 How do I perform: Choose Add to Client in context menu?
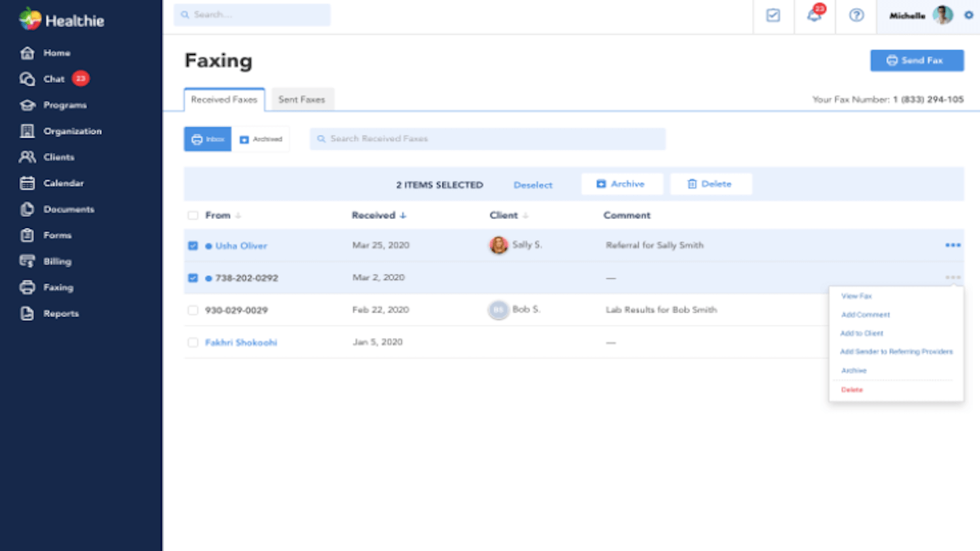click(862, 333)
